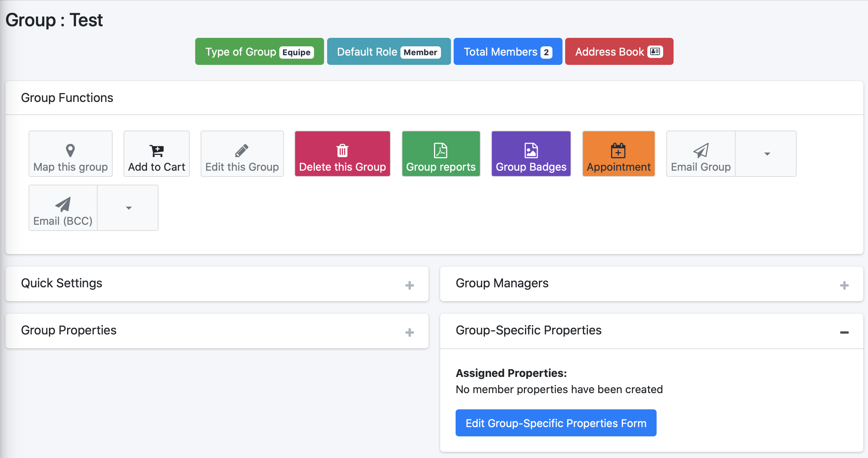
Task: Click Edit Group-Specific Properties Form button
Action: pos(556,423)
